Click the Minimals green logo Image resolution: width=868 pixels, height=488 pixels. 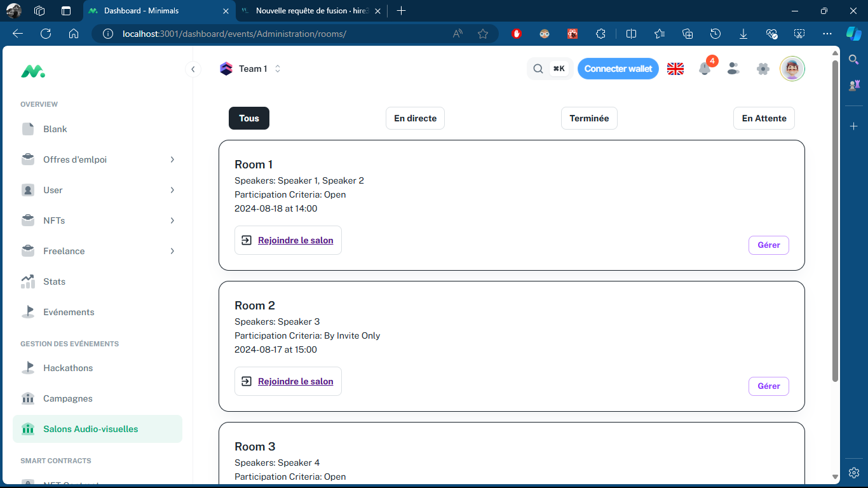[x=32, y=71]
